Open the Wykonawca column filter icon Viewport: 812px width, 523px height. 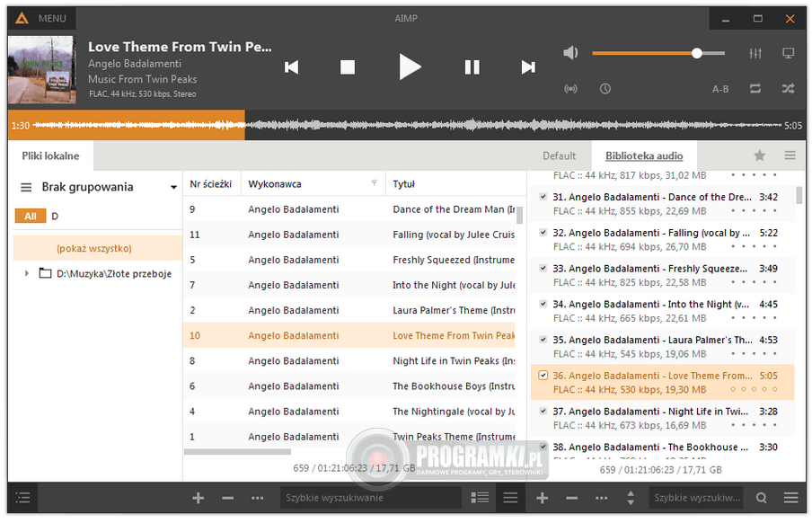coord(374,183)
